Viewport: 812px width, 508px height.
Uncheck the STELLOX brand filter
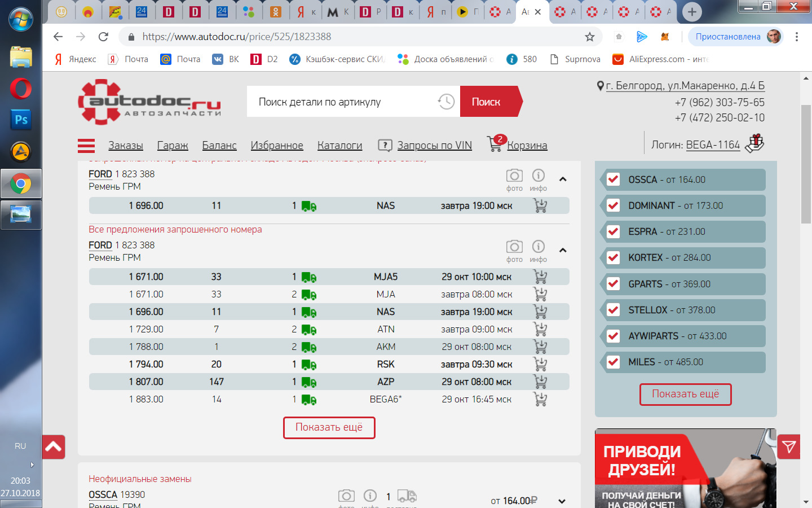pyautogui.click(x=614, y=310)
